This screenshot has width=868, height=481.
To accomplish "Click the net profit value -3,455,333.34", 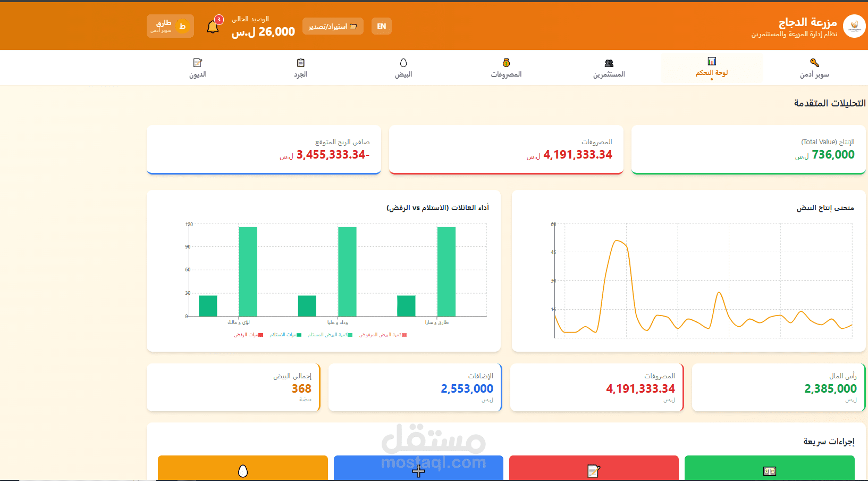I will click(x=333, y=155).
